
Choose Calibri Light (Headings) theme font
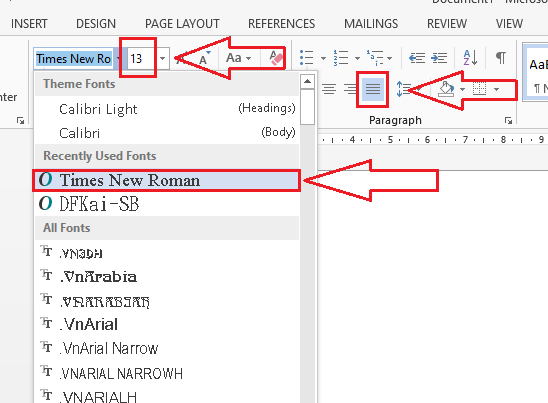point(167,109)
